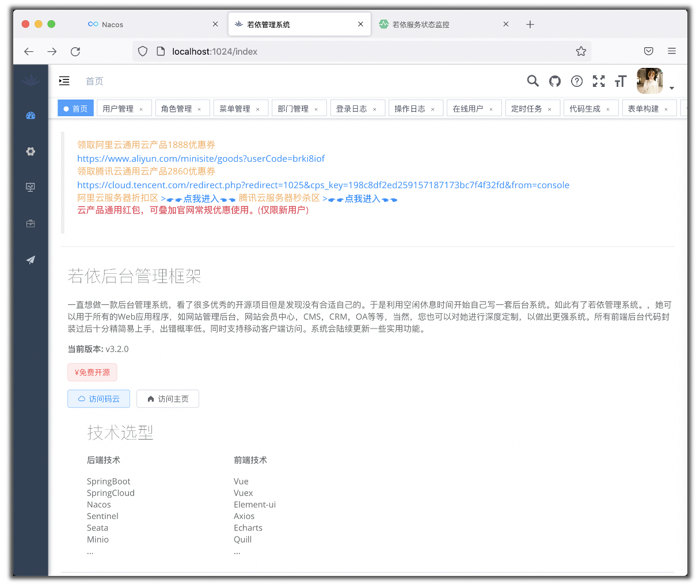Open the Pocket save icon in browser toolbar
The height and width of the screenshot is (588, 700).
pos(649,51)
